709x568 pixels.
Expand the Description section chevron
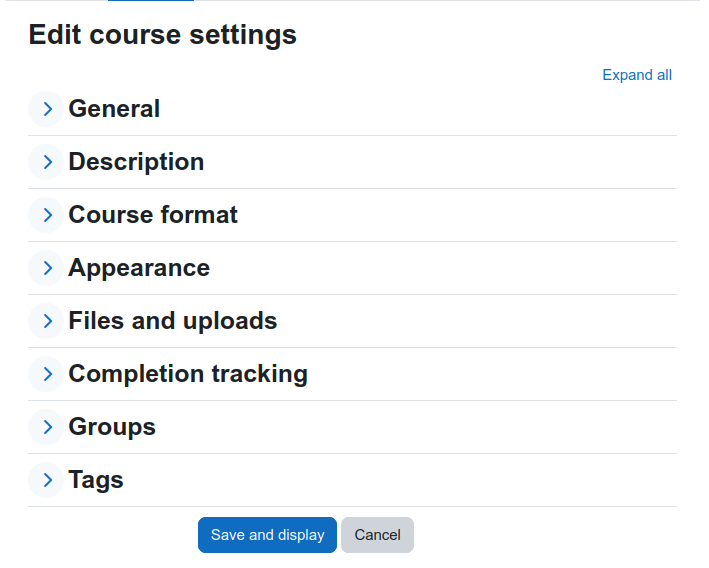coord(46,162)
